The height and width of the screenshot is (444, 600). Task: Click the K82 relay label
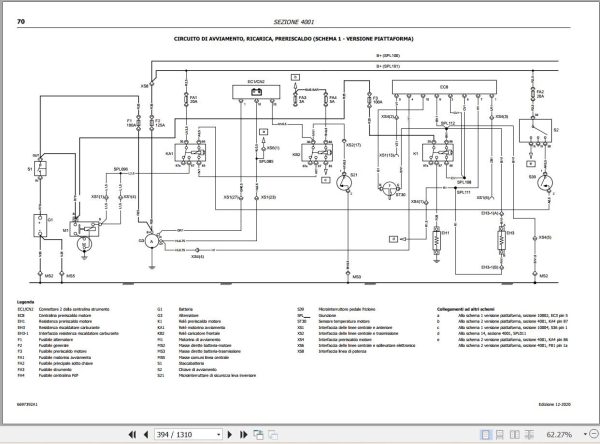pos(296,155)
